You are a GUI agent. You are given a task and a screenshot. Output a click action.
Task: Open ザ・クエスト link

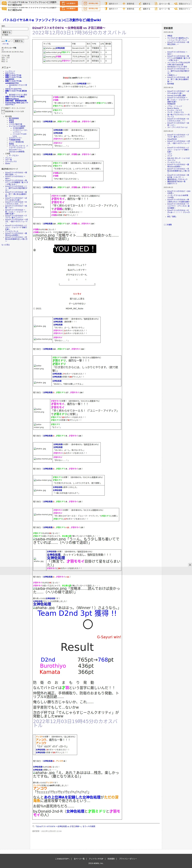(x=14, y=155)
